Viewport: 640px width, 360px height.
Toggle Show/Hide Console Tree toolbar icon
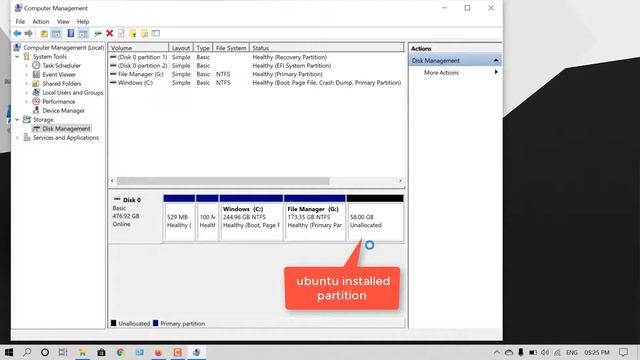click(x=56, y=33)
